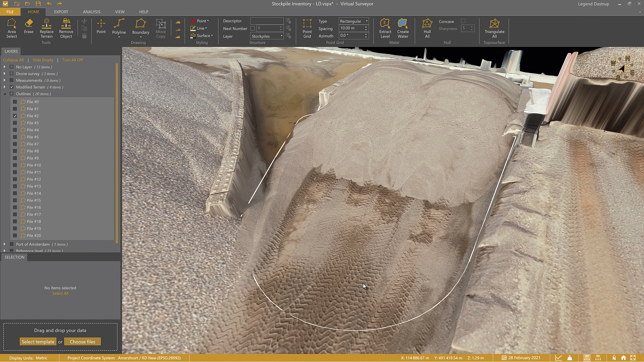
Task: Enable the Concave hull checkbox
Action: [463, 21]
